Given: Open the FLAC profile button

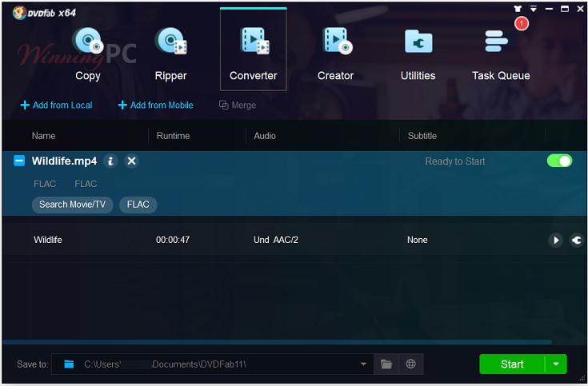Looking at the screenshot, I should [x=138, y=205].
